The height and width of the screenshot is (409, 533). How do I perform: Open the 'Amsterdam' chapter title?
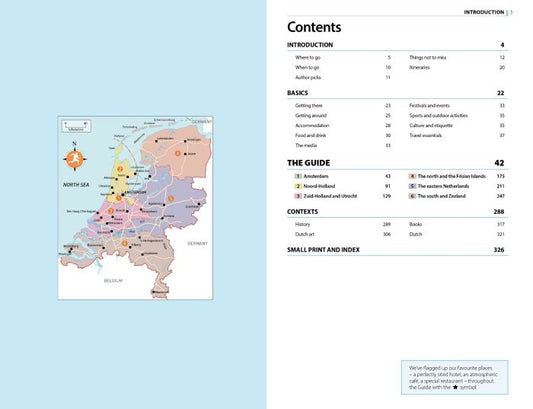316,176
